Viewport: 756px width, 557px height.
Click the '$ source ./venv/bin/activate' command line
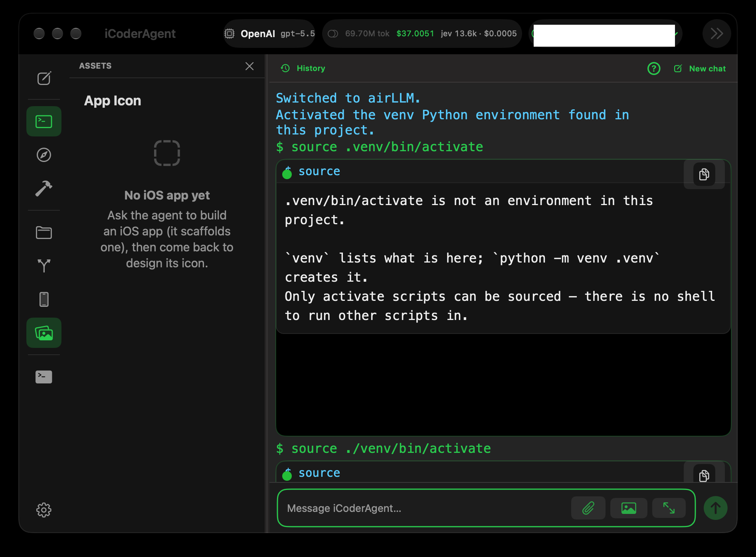coord(384,448)
